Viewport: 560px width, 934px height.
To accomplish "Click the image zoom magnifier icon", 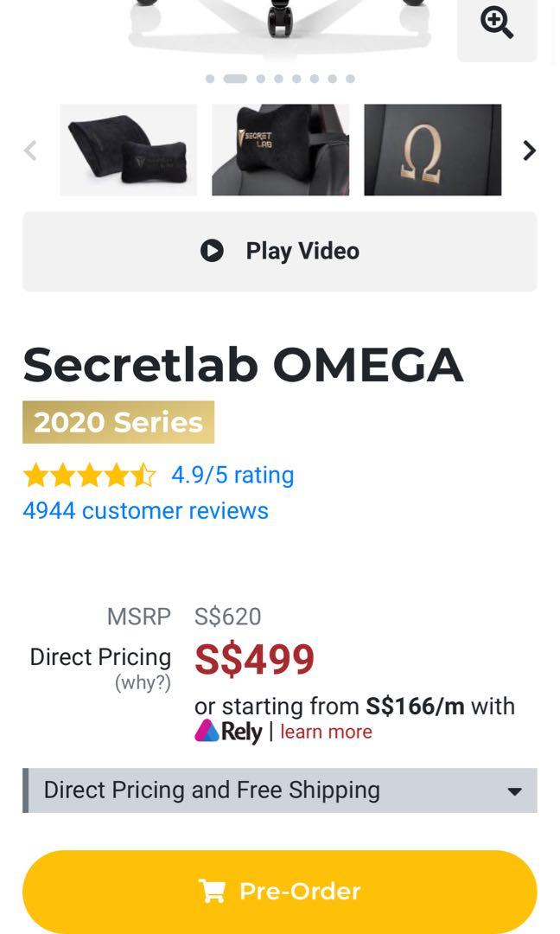I will pos(496,22).
